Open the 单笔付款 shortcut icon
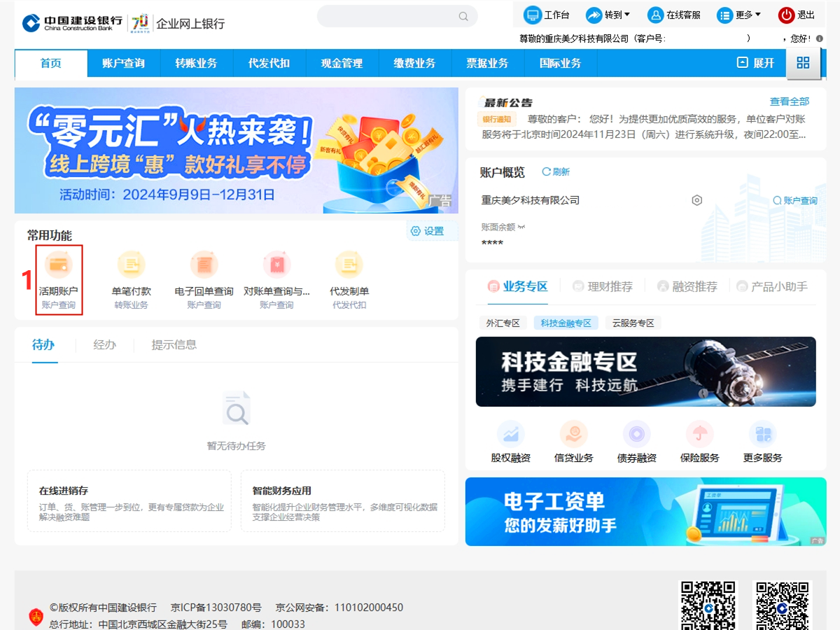Screen dimensions: 840x630 tap(132, 265)
